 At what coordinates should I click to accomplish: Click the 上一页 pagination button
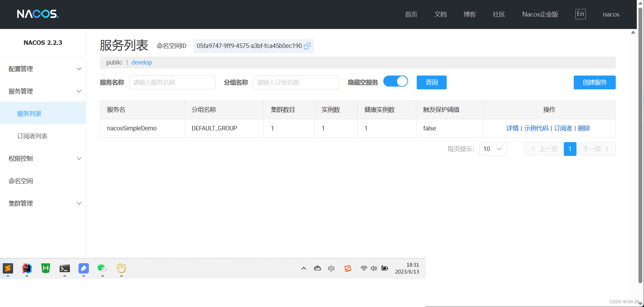pyautogui.click(x=543, y=149)
